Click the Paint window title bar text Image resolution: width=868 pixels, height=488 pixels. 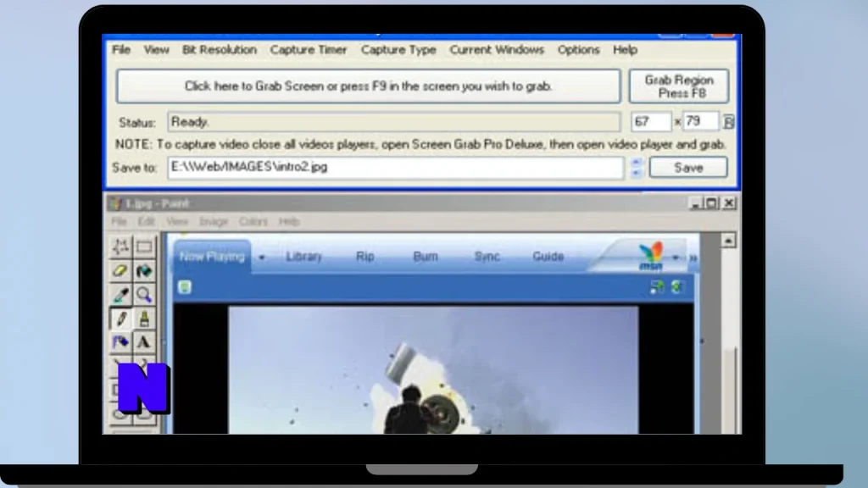[x=157, y=203]
